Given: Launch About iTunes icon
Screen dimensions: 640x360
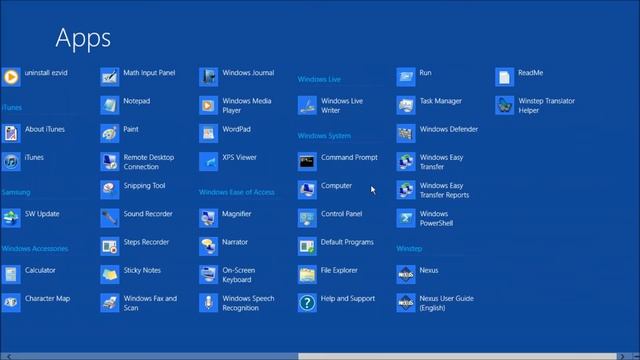Looking at the screenshot, I should click(11, 133).
